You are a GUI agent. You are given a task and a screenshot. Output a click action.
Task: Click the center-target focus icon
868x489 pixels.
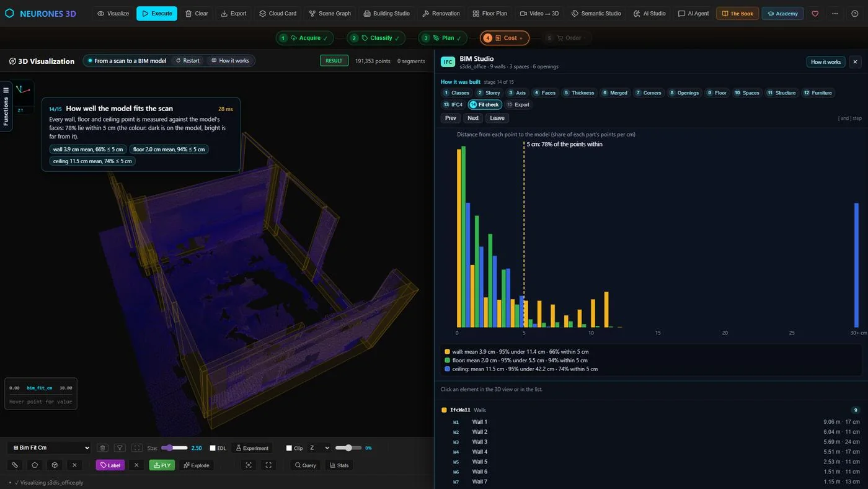(x=249, y=465)
